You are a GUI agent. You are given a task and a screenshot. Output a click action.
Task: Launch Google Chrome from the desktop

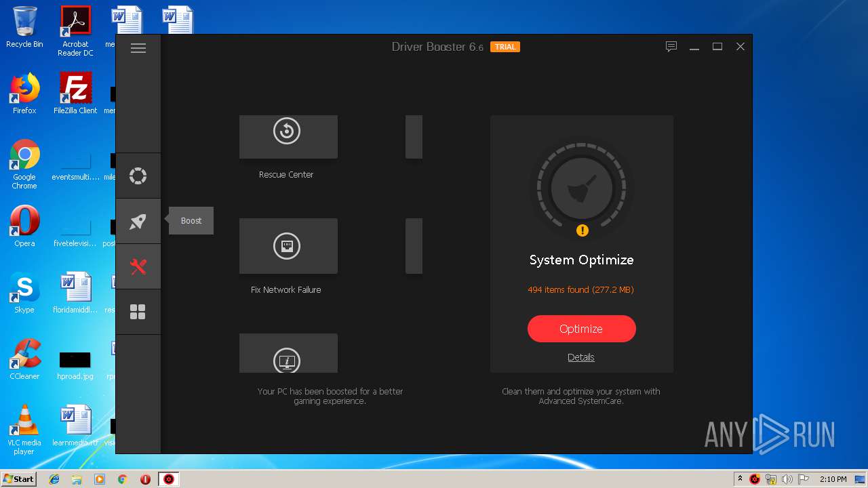pyautogui.click(x=24, y=164)
